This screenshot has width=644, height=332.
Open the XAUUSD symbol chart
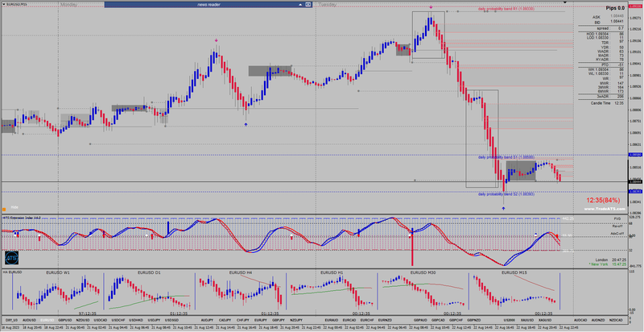[x=527, y=320]
